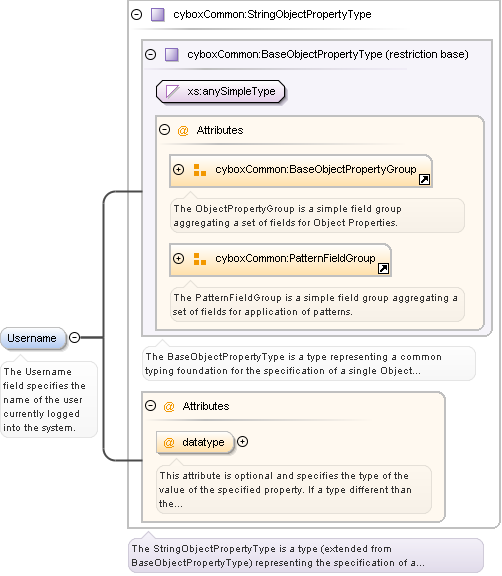This screenshot has height=576, width=502.
Task: Expand the datatype attribute
Action: pos(242,442)
